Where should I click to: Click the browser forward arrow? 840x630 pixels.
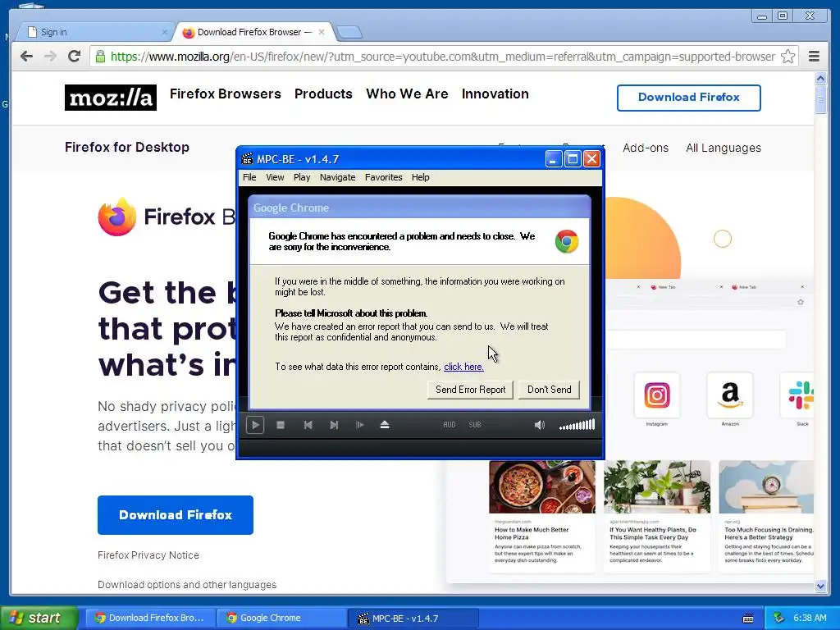point(50,57)
